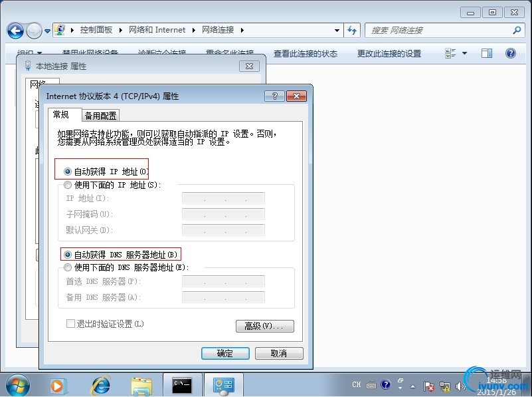
Task: Expand the arrow after 网络和 Internet breadcrumb
Action: coord(194,30)
